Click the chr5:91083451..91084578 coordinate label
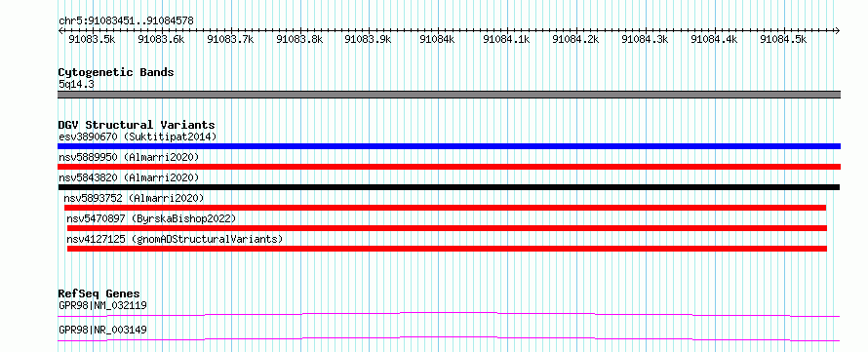868x352 pixels. (x=126, y=20)
